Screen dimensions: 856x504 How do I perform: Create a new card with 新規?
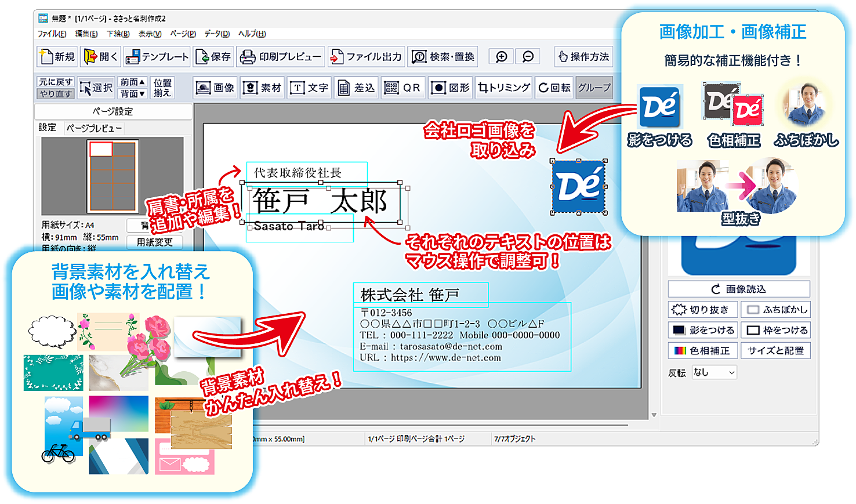coord(57,57)
